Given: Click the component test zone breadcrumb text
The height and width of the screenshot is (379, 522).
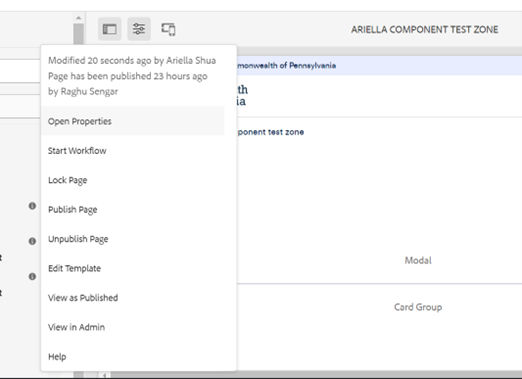Looking at the screenshot, I should (270, 132).
